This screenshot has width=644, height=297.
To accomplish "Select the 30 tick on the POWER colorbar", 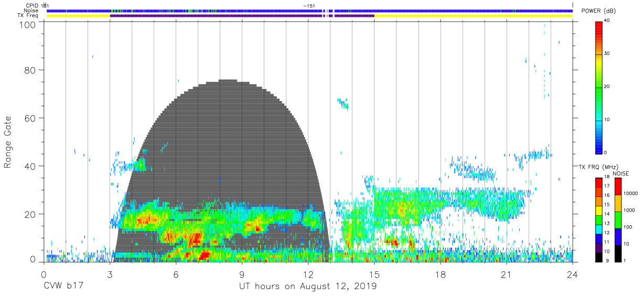I will [x=607, y=54].
